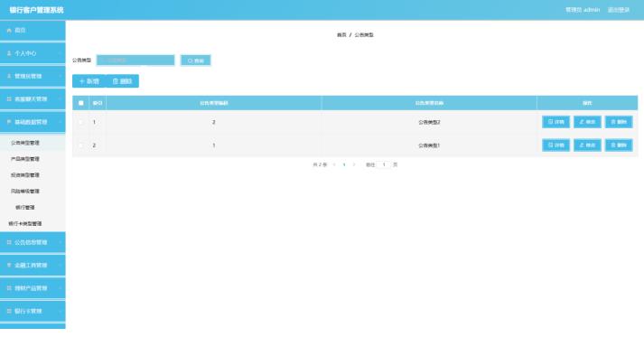Click the trash icon on the toolbar 删除 button
The height and width of the screenshot is (337, 644).
(116, 81)
